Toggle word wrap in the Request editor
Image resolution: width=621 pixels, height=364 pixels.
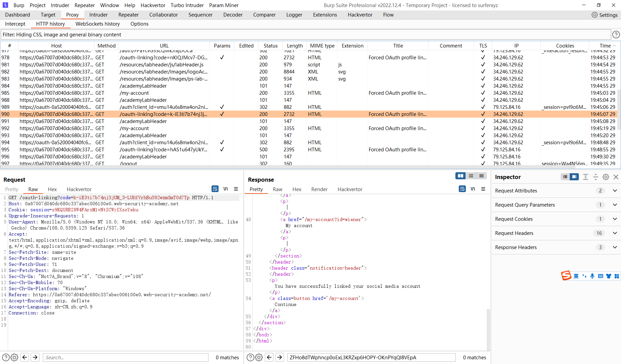(215, 189)
